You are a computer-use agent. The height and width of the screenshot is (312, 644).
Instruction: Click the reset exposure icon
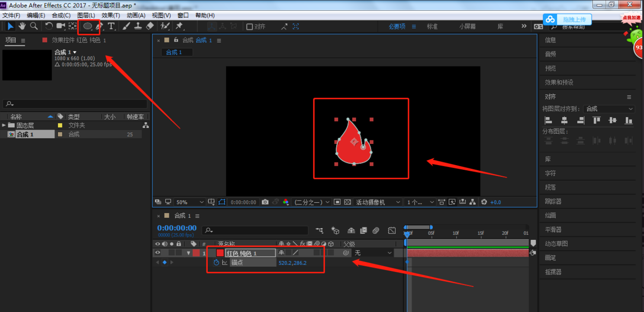(x=484, y=202)
